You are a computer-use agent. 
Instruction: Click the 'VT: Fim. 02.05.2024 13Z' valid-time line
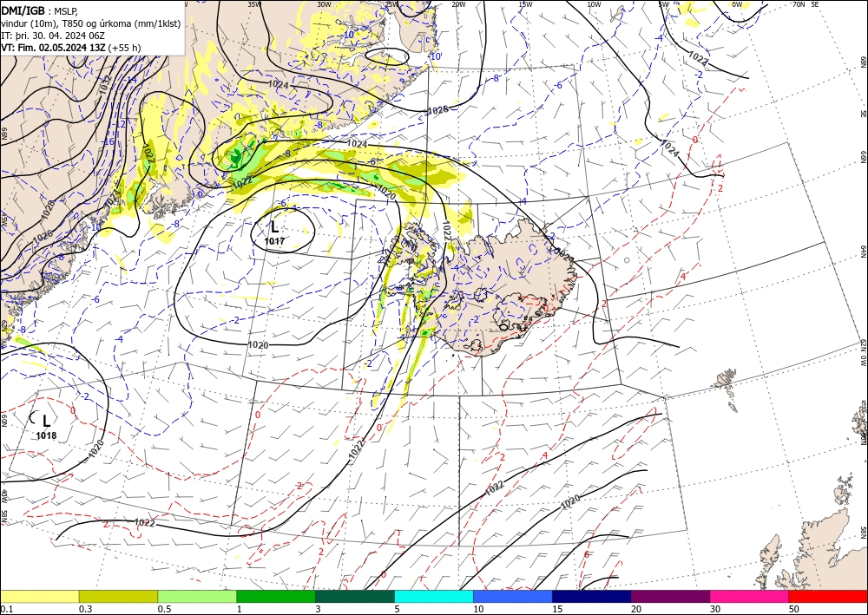(53, 48)
